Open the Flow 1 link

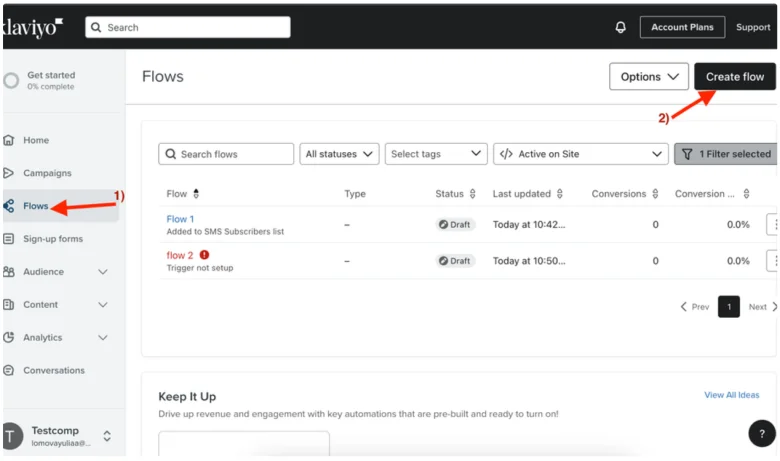point(180,219)
